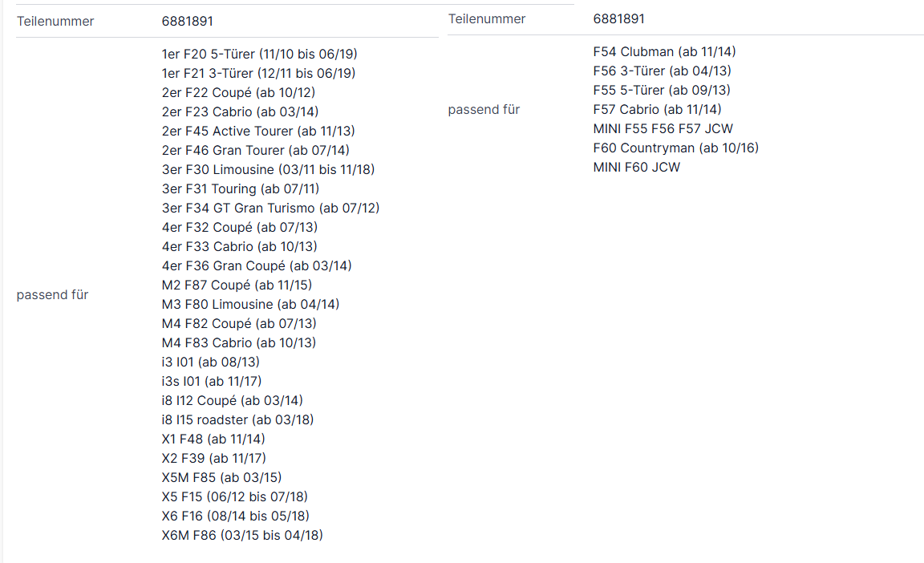Select the "MINI F60 JCW" line

636,168
